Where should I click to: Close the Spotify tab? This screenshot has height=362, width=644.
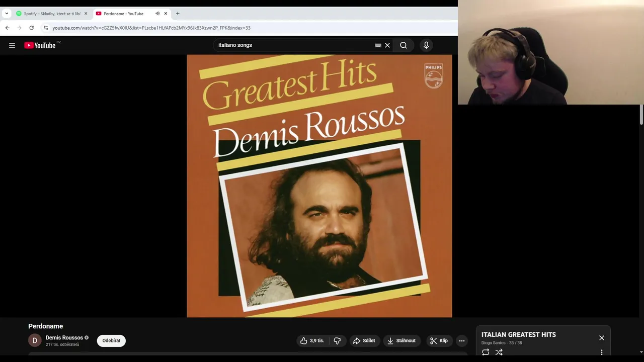86,14
